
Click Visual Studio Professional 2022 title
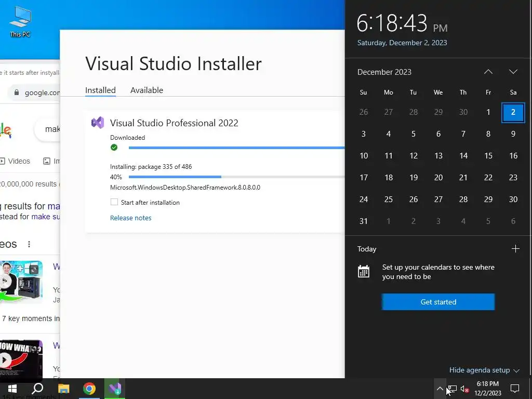[x=174, y=123]
